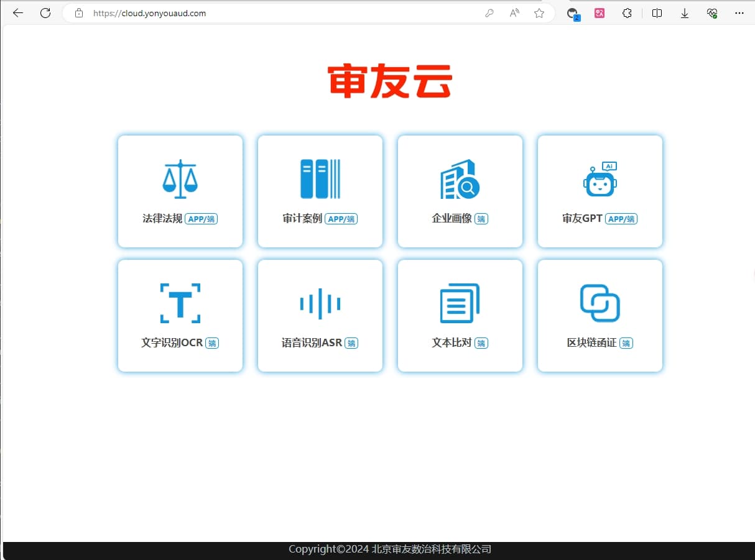Open the pink translate extension icon
The height and width of the screenshot is (560, 755).
[x=599, y=13]
